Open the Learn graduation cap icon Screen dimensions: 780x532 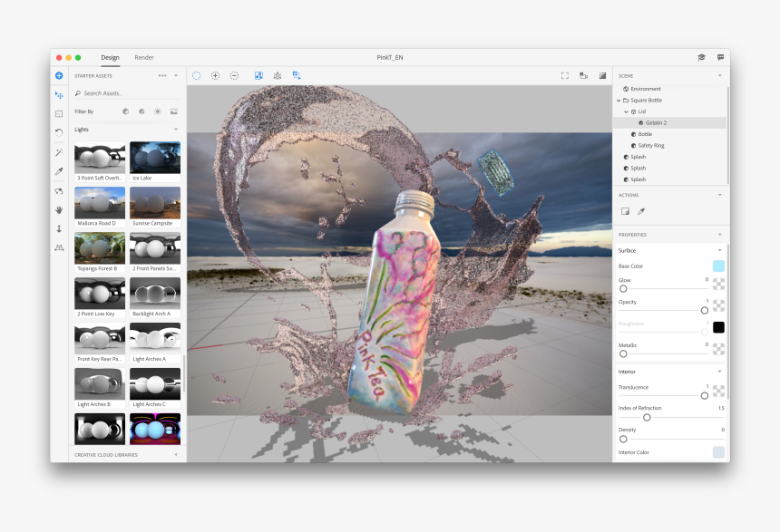[x=701, y=57]
